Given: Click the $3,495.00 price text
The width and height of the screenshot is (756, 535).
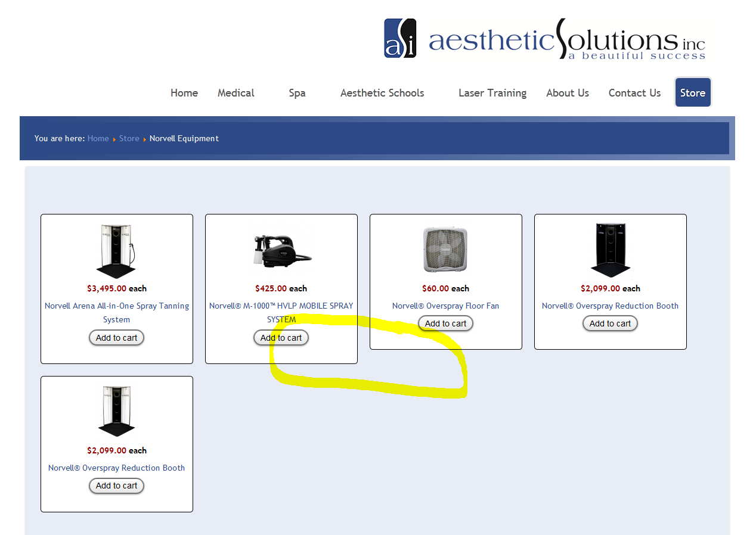Looking at the screenshot, I should (x=107, y=288).
